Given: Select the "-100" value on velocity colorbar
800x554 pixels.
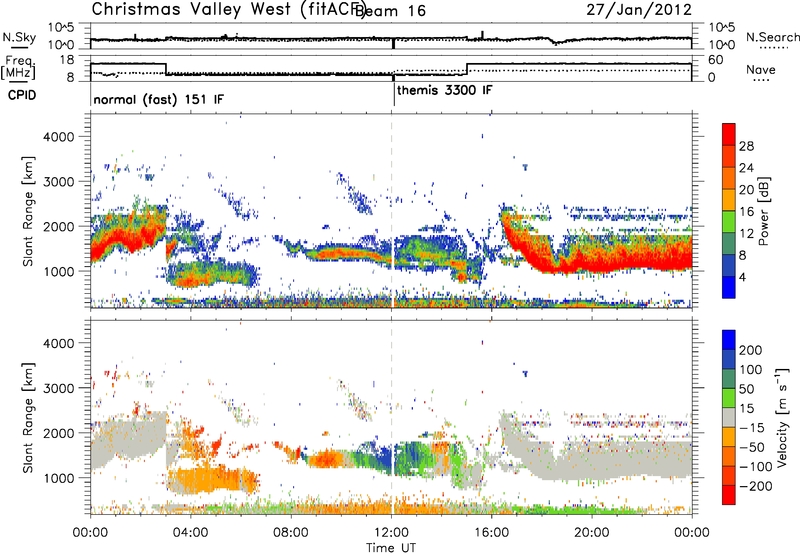Looking at the screenshot, I should click(x=754, y=466).
